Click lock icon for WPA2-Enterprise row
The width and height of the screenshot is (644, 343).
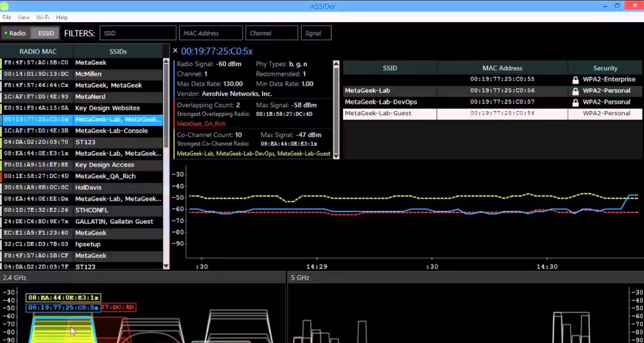[x=575, y=80]
